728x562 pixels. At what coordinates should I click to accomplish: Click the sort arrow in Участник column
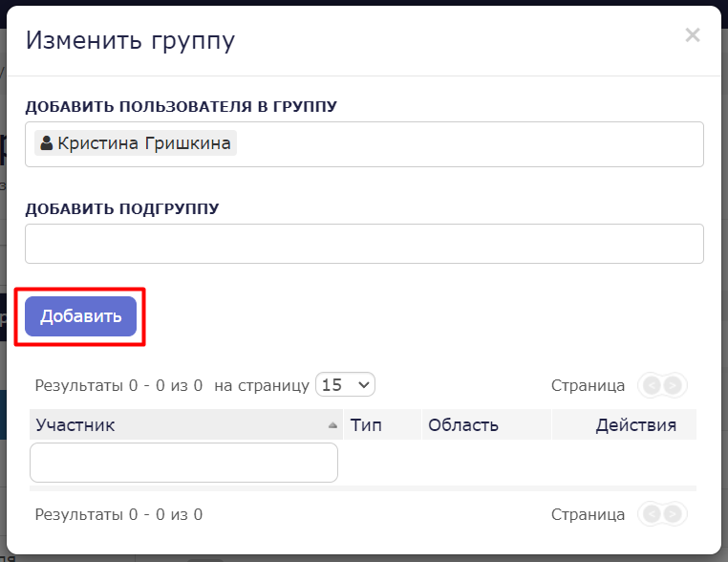click(x=332, y=425)
